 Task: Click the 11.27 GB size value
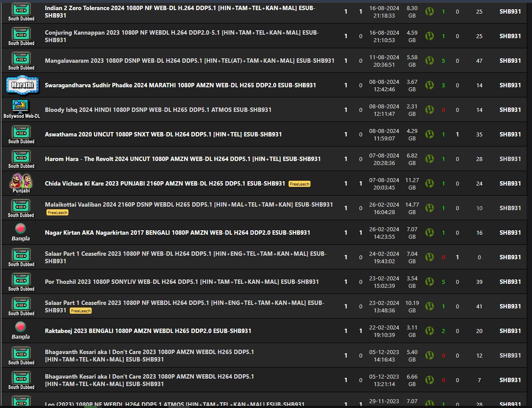point(412,183)
